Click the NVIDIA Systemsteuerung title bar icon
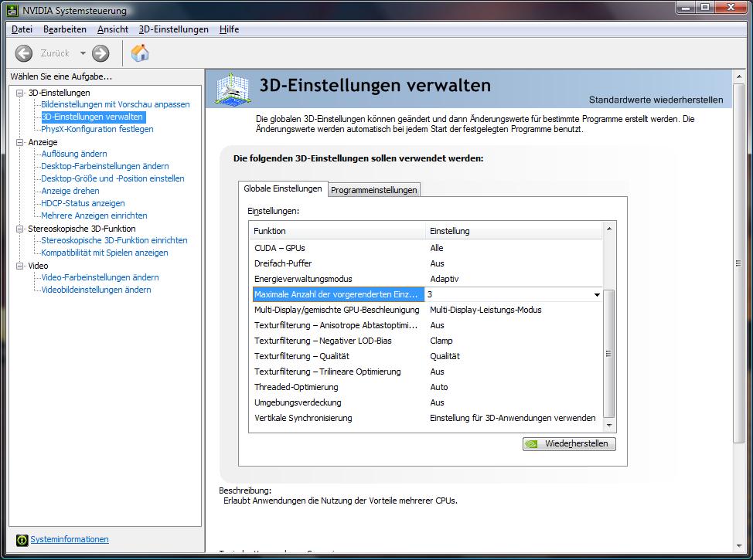753x560 pixels. click(13, 10)
